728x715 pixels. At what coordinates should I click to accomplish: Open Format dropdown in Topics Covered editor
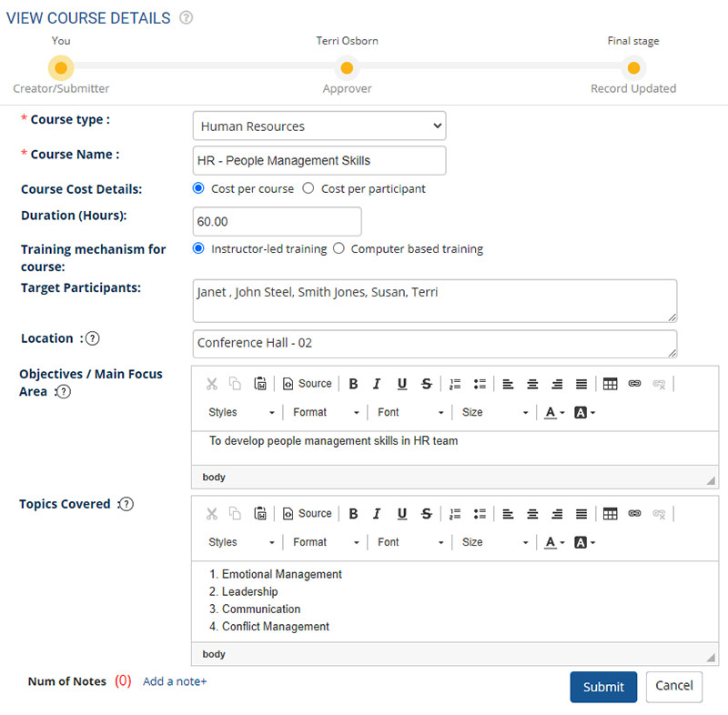click(326, 543)
